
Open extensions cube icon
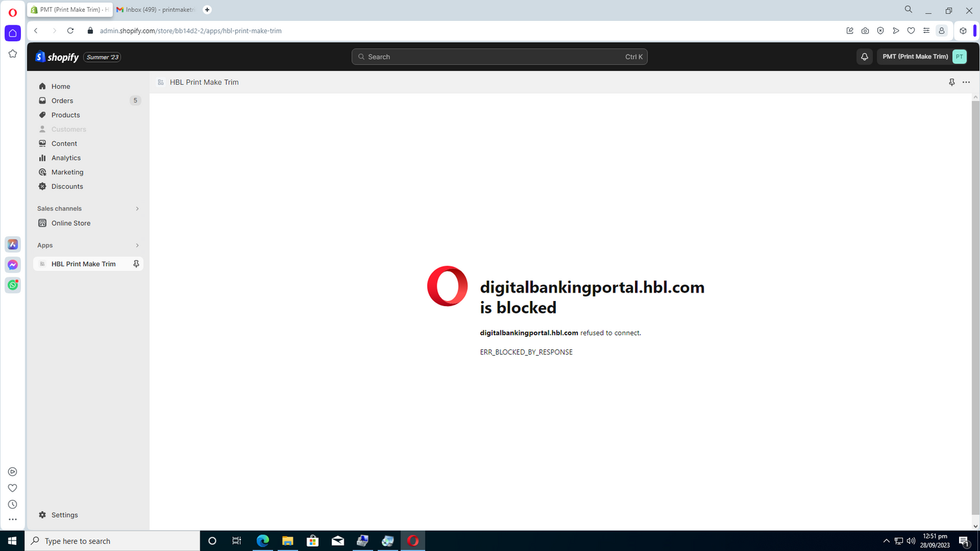click(x=963, y=31)
